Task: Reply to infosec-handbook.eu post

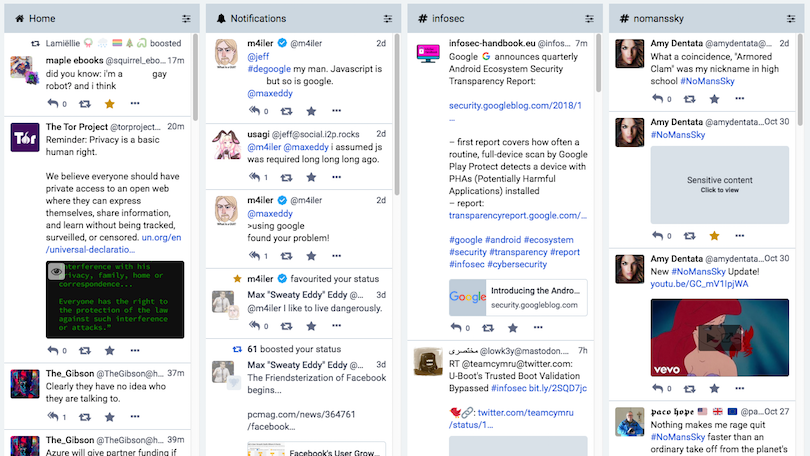Action: click(456, 327)
